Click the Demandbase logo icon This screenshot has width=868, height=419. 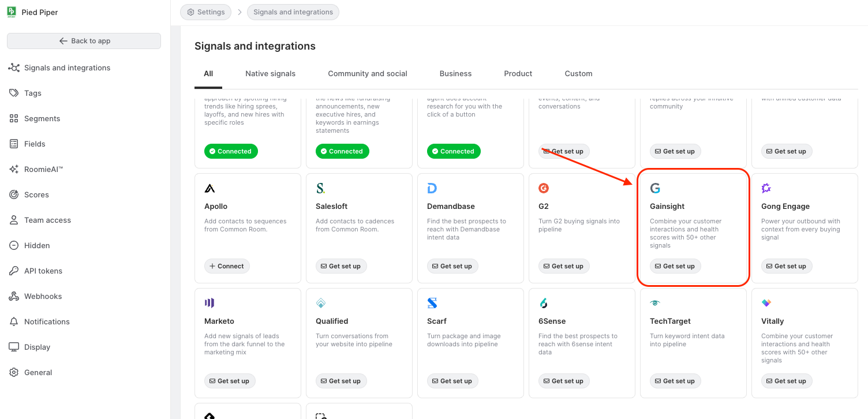tap(432, 188)
